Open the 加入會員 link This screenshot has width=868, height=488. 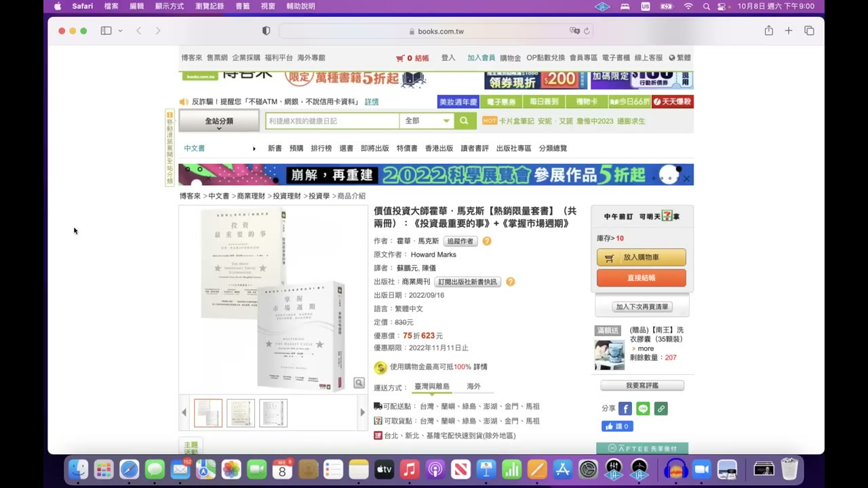pyautogui.click(x=481, y=58)
